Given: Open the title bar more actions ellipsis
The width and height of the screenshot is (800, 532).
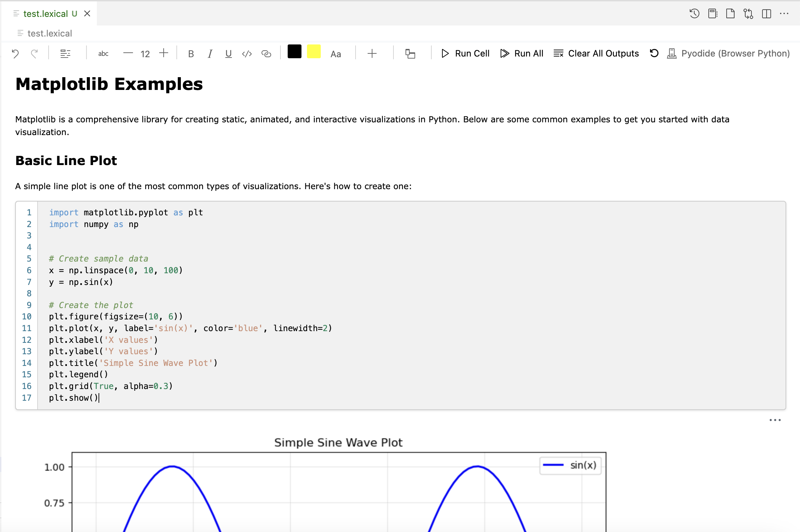Looking at the screenshot, I should [x=784, y=14].
